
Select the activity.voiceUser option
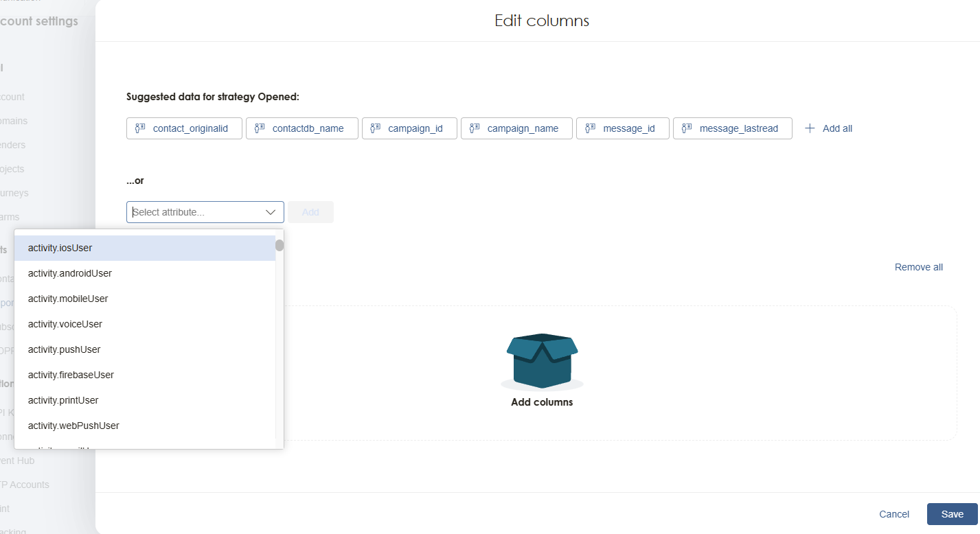pos(65,324)
